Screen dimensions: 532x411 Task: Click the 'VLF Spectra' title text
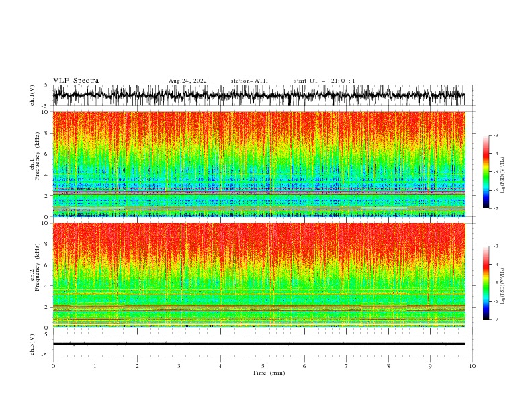pyautogui.click(x=76, y=81)
